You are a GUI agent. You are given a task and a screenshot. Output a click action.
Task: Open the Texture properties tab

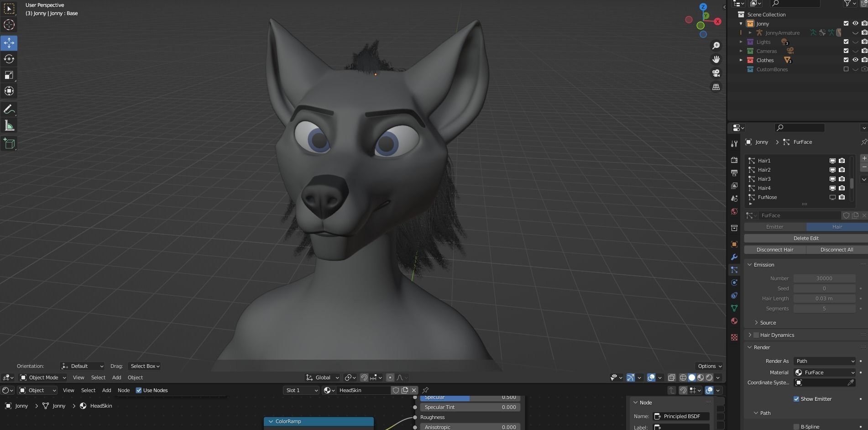734,337
